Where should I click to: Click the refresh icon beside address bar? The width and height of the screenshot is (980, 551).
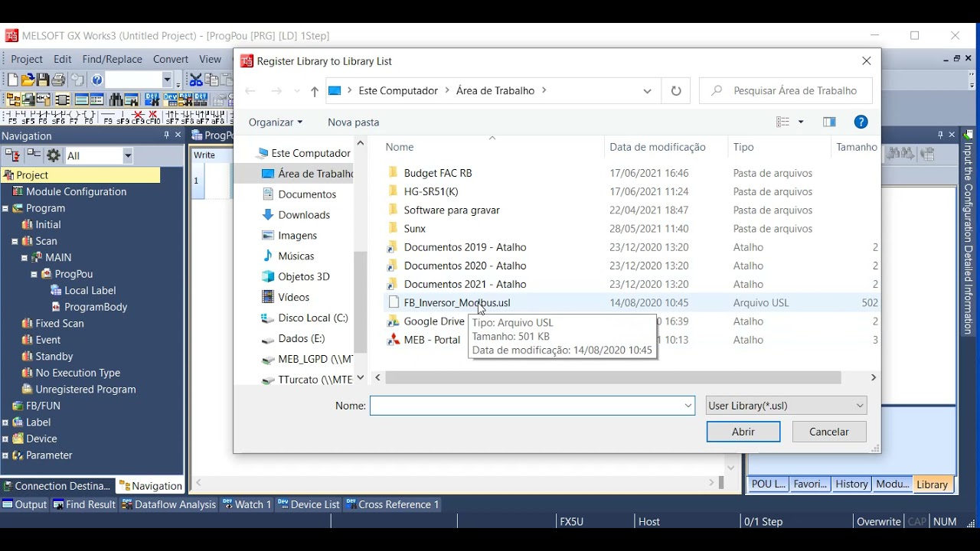click(676, 91)
